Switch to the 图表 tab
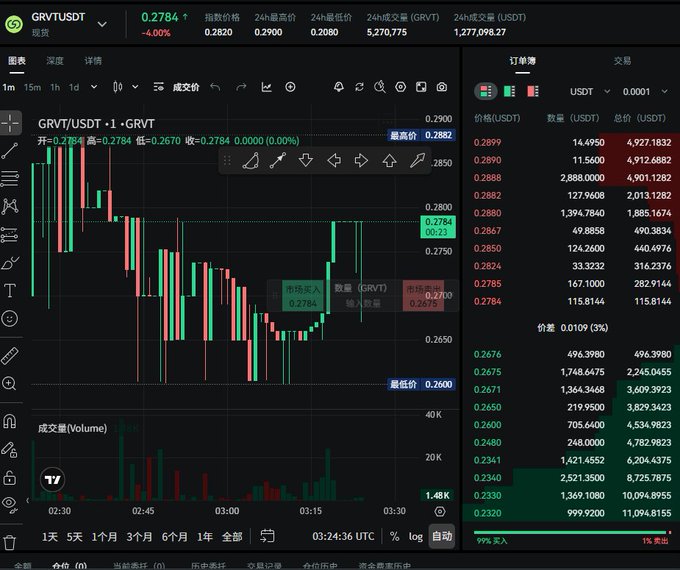The height and width of the screenshot is (570, 680). click(17, 61)
